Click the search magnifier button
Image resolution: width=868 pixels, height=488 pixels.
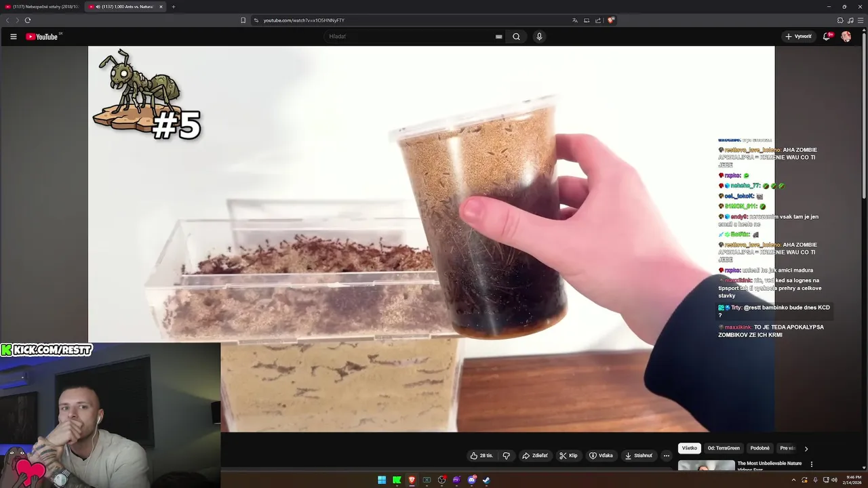point(516,37)
